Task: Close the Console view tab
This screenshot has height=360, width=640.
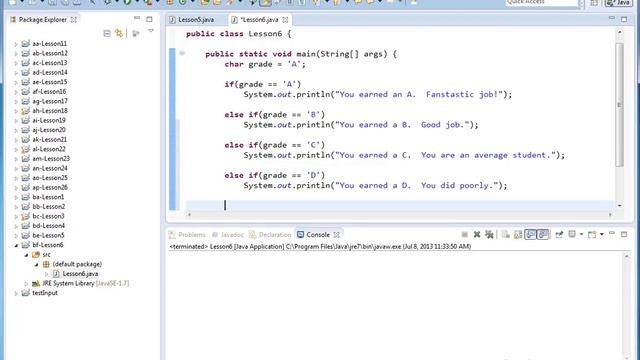Action: 336,235
